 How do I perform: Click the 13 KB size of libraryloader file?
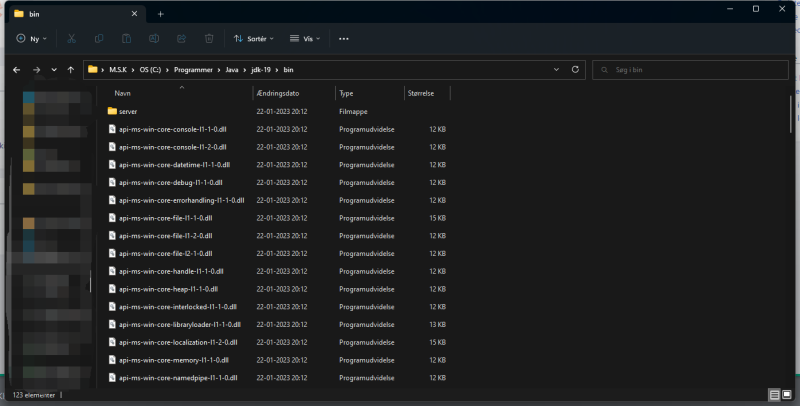[x=437, y=324]
